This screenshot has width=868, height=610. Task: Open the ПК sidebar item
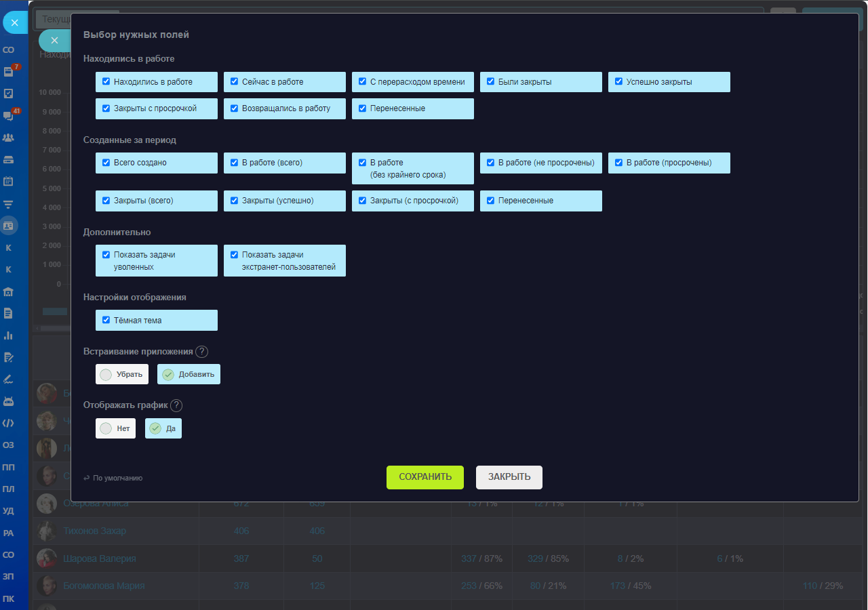coord(9,598)
